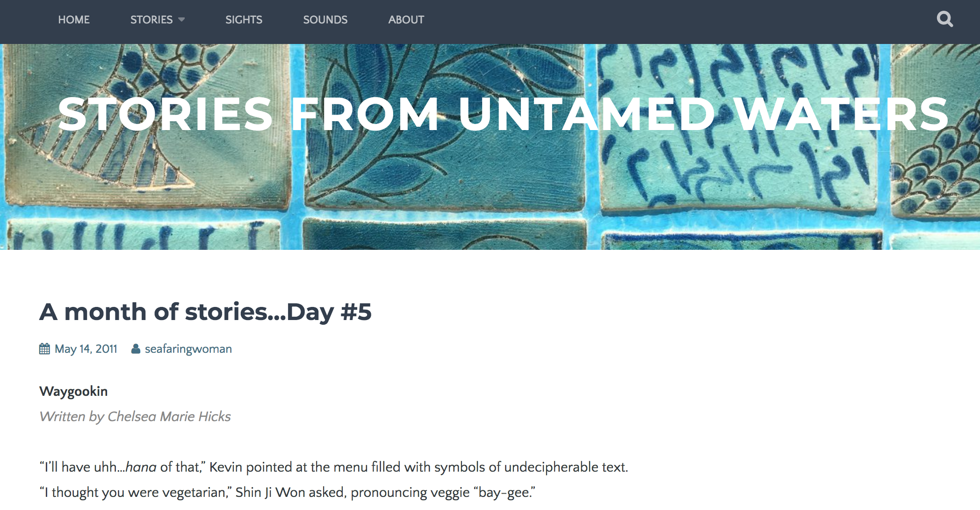Navigate to the Sights page

(x=244, y=20)
